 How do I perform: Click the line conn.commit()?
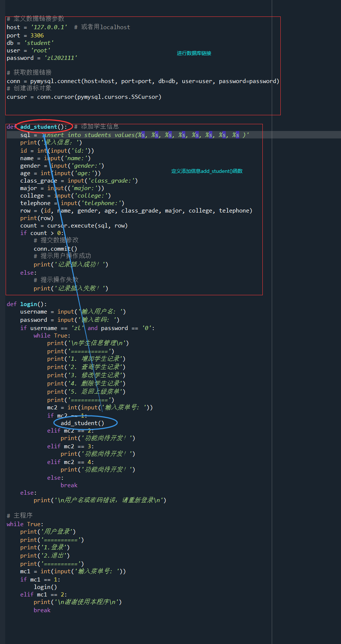(55, 249)
